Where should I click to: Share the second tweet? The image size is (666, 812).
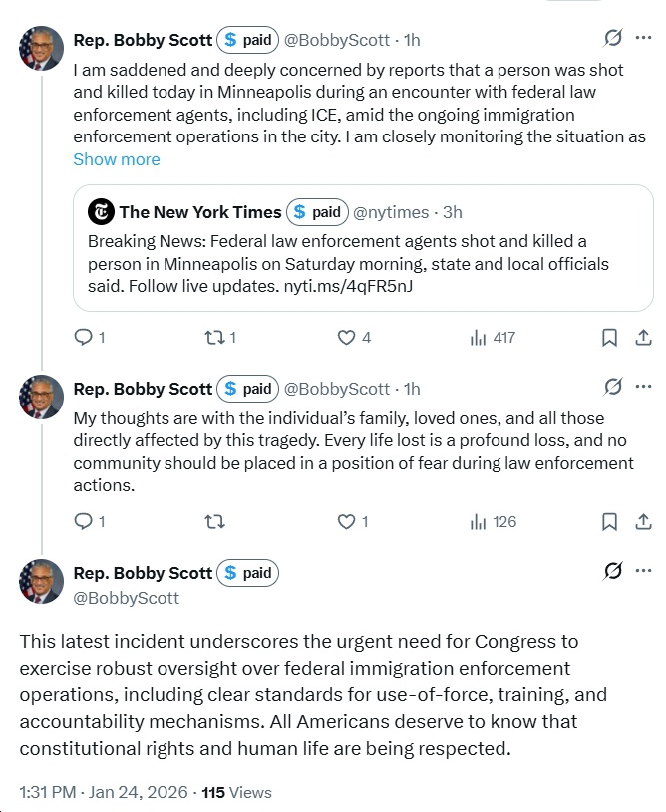[643, 521]
